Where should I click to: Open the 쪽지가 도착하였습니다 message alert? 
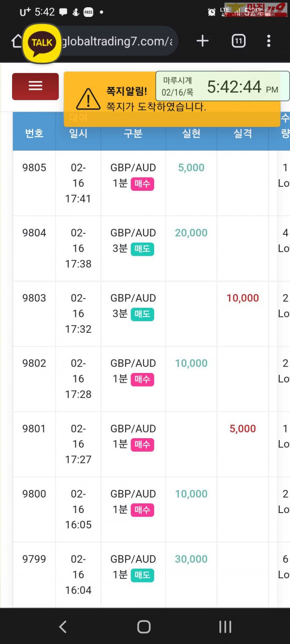pyautogui.click(x=156, y=107)
